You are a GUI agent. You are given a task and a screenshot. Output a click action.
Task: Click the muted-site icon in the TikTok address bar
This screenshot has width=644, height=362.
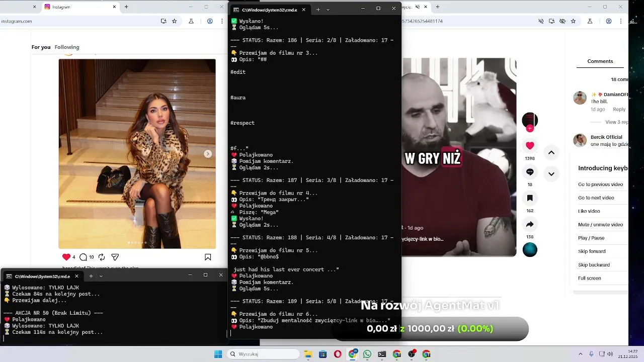pyautogui.click(x=541, y=21)
